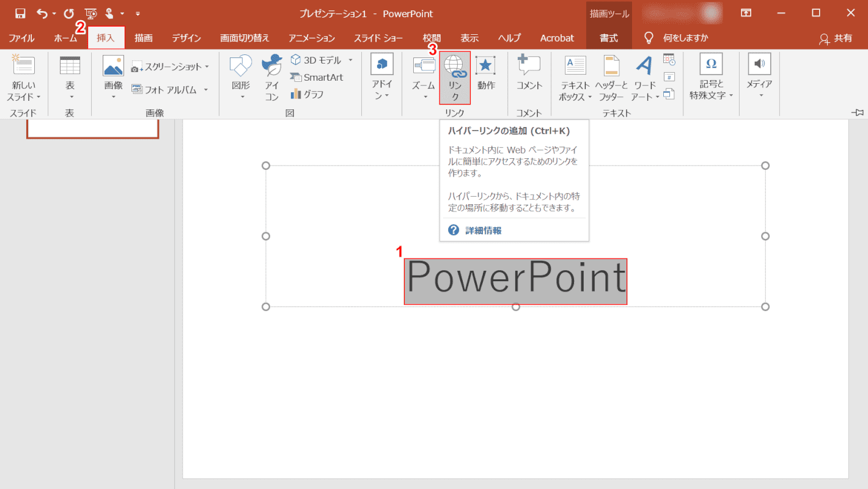The width and height of the screenshot is (868, 489).
Task: Click the Save icon in quick access toolbar
Action: point(20,13)
